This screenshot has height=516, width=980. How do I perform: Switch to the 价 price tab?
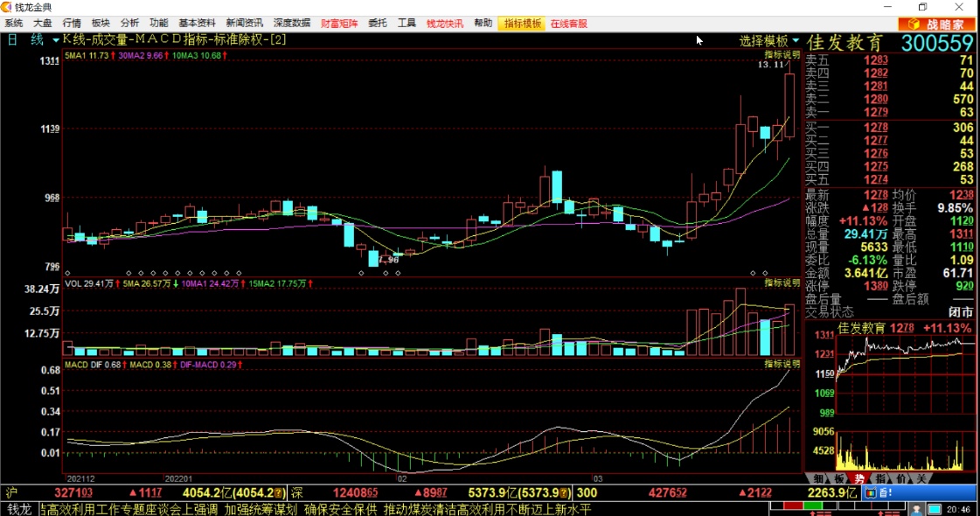coord(900,478)
